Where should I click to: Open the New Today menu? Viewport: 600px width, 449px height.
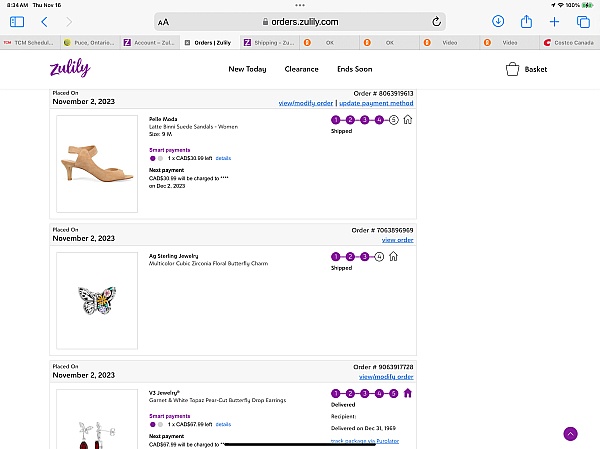(x=247, y=69)
